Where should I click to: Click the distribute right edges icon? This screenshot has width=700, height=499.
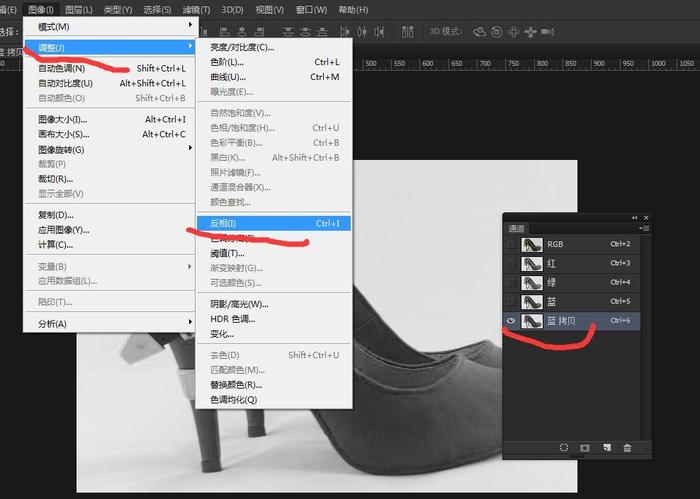click(379, 32)
